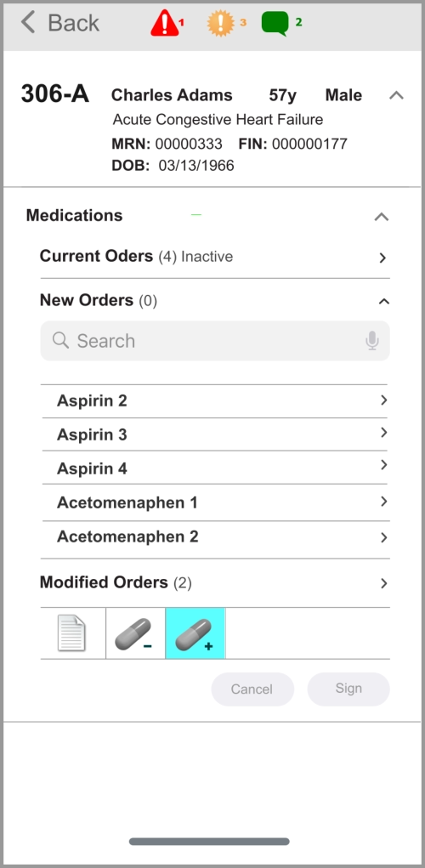Collapse the patient header details

396,95
